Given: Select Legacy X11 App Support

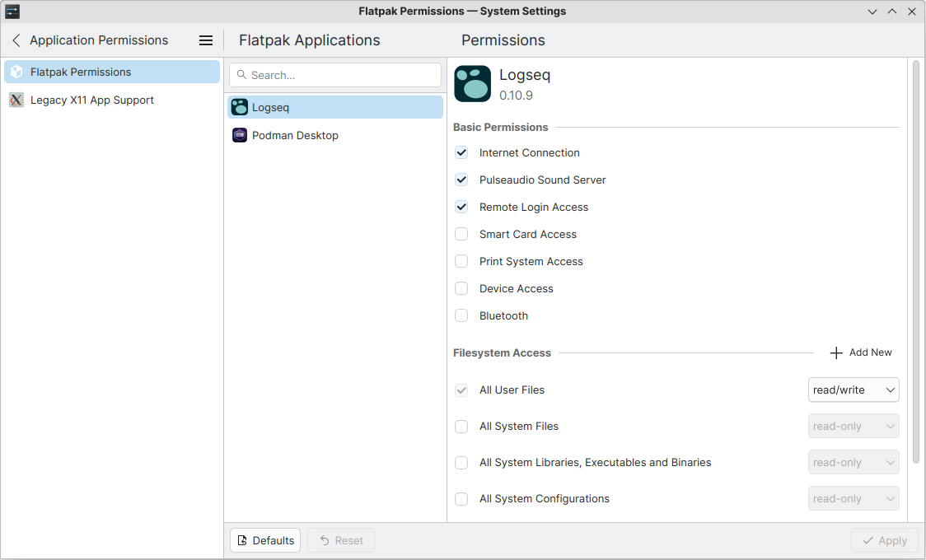Looking at the screenshot, I should point(112,100).
